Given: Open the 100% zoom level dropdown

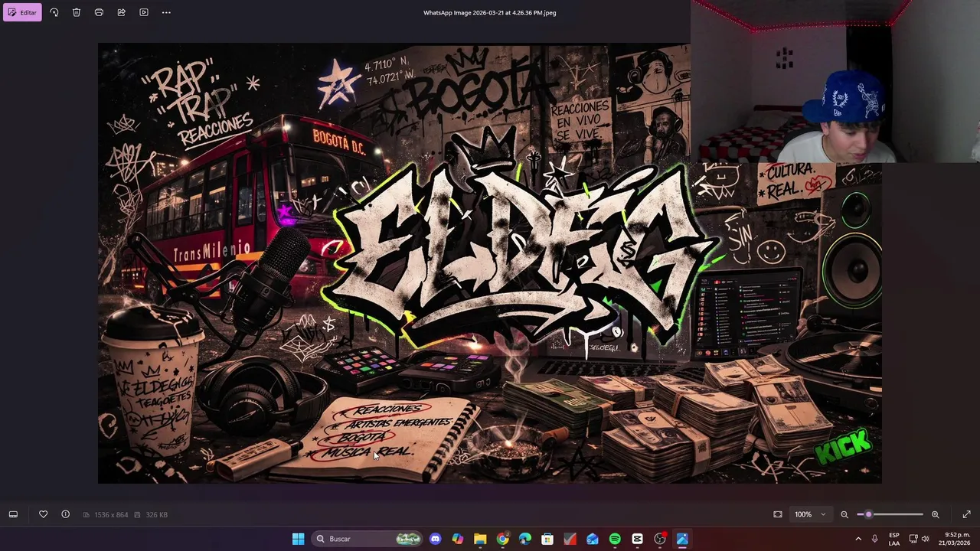Looking at the screenshot, I should (810, 514).
